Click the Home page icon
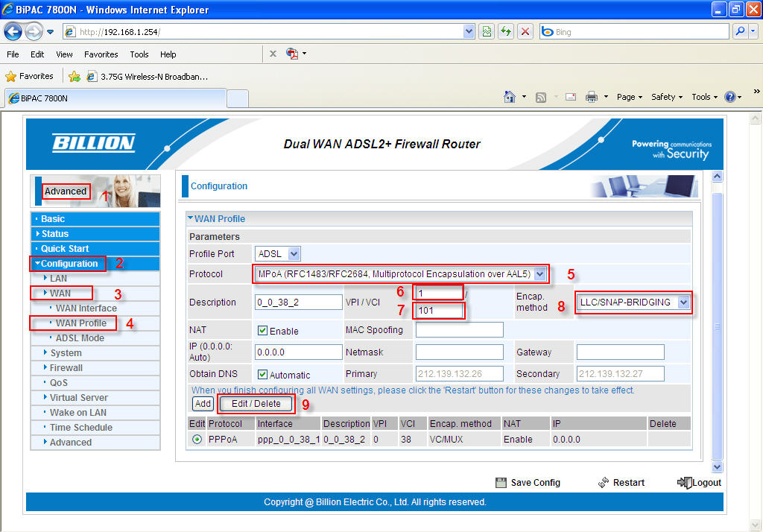Screen dimensions: 763x532 coord(510,97)
